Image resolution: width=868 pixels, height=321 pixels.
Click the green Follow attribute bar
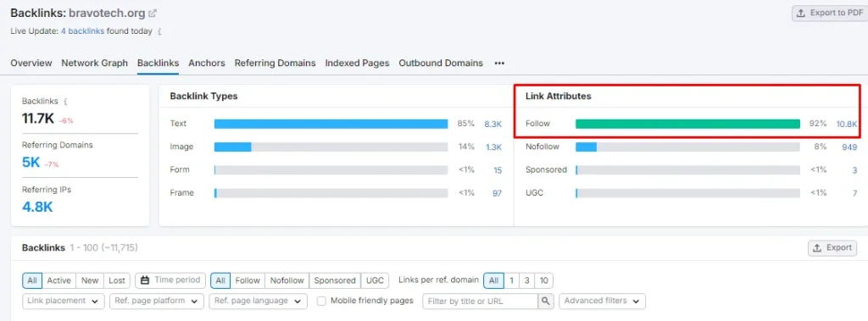[688, 124]
